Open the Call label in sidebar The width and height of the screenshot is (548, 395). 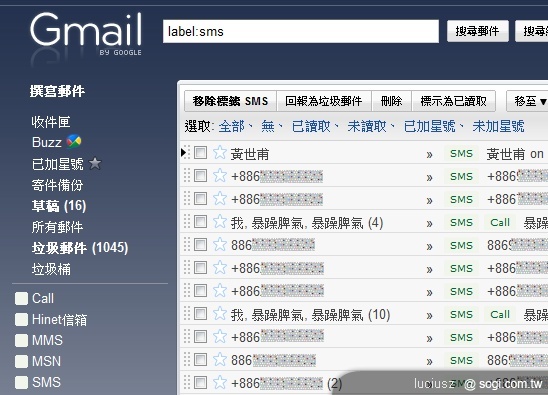point(43,299)
